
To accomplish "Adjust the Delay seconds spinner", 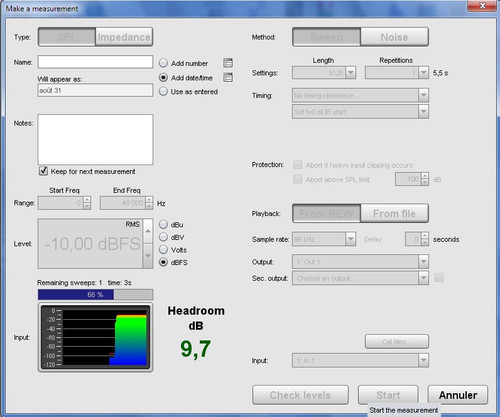I will click(x=425, y=239).
